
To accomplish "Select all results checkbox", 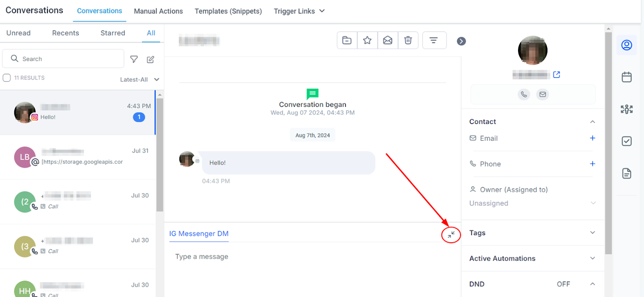I will point(7,78).
